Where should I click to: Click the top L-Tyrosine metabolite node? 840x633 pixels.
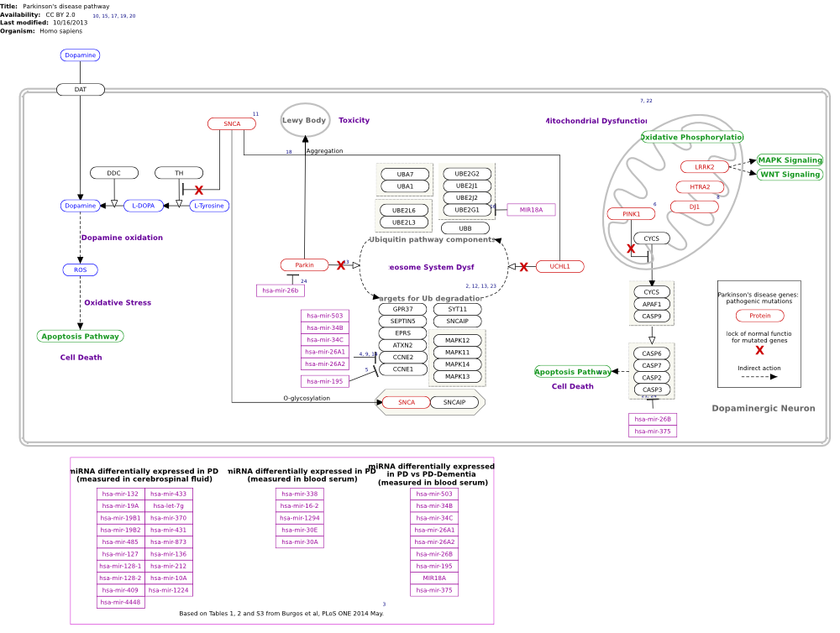(209, 206)
